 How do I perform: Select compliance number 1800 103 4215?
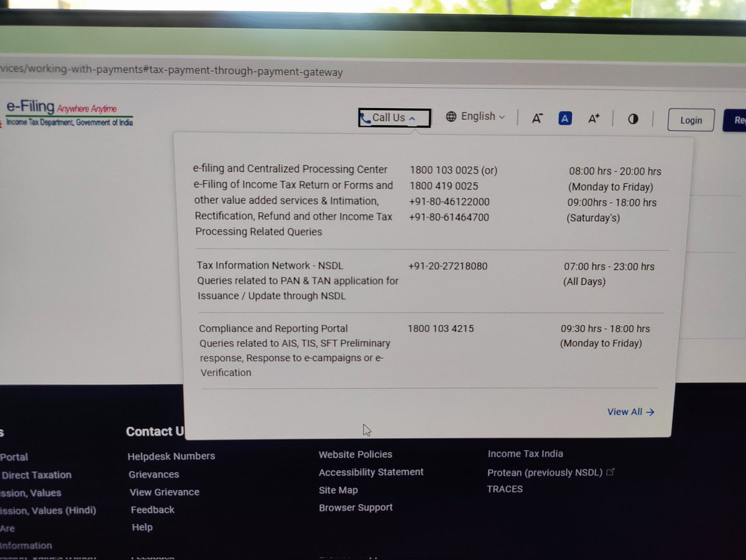(440, 328)
